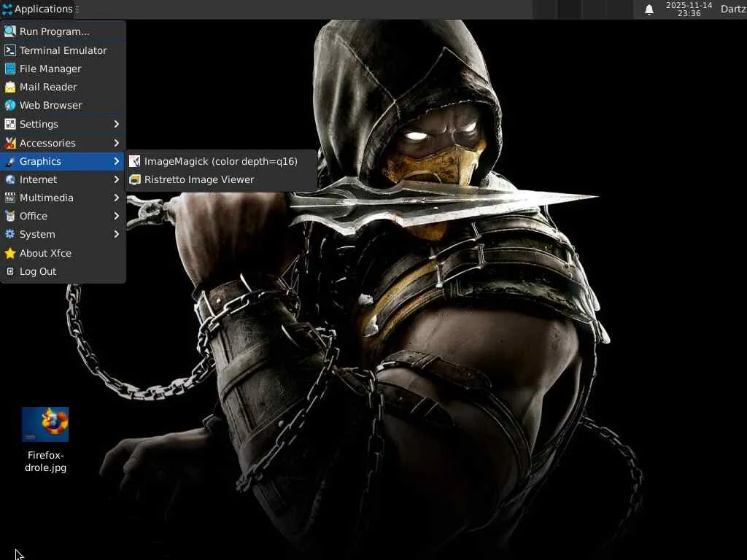The height and width of the screenshot is (560, 747).
Task: Choose Log Out label in menu
Action: (38, 271)
